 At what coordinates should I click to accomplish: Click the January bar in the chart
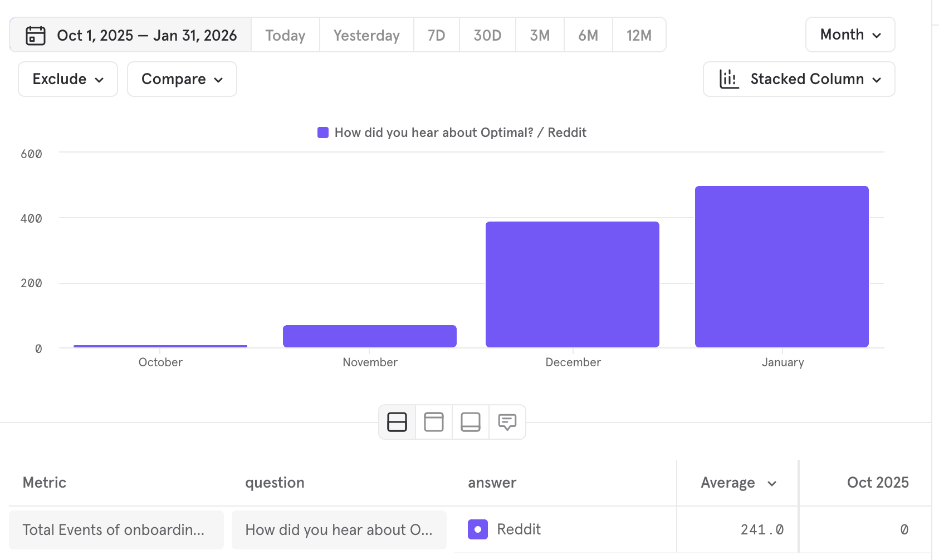782,267
